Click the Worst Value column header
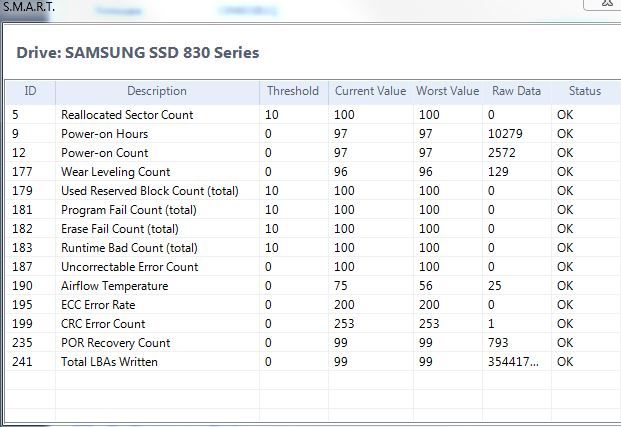Image resolution: width=621 pixels, height=427 pixels. coord(448,92)
